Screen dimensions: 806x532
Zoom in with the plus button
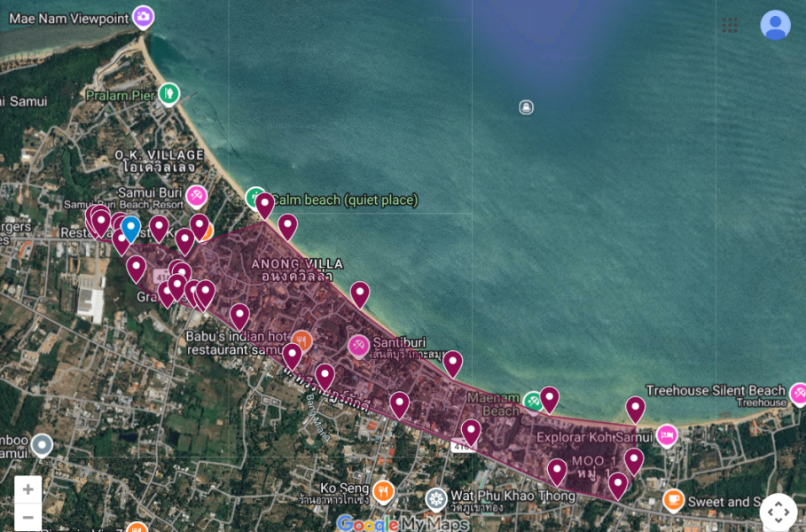(x=28, y=489)
